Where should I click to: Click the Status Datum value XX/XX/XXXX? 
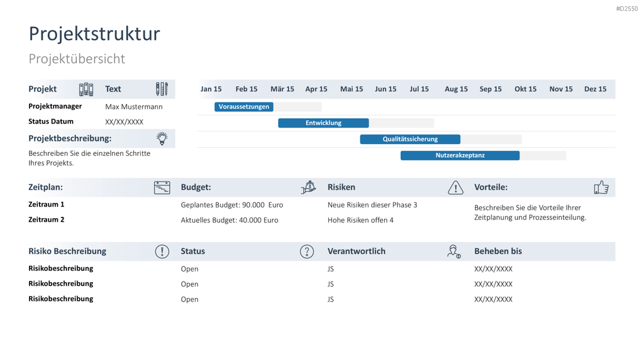coord(124,122)
